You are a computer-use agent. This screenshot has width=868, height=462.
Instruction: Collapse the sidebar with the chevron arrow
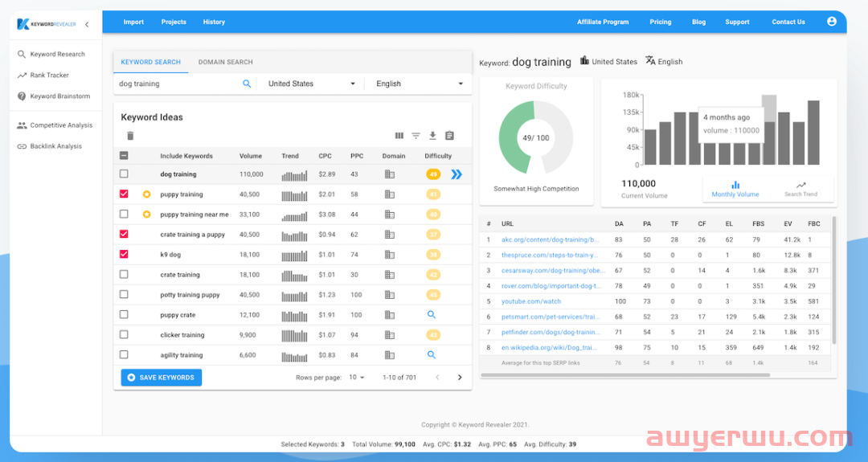pyautogui.click(x=87, y=24)
